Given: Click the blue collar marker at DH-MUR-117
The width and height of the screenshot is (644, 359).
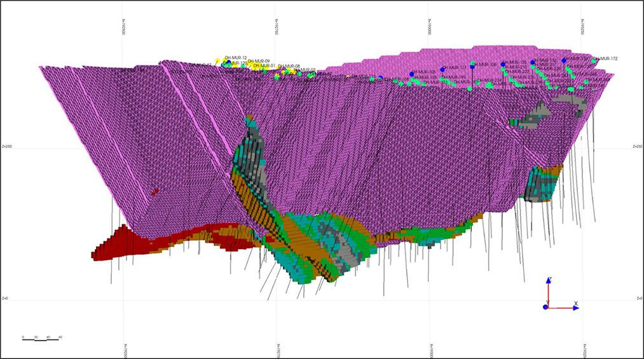Looking at the screenshot, I should coord(442,69).
